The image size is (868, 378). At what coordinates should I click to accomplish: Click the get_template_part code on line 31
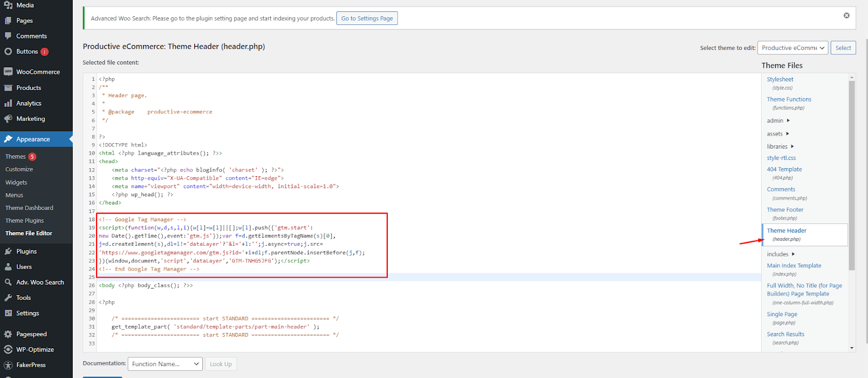coord(215,326)
